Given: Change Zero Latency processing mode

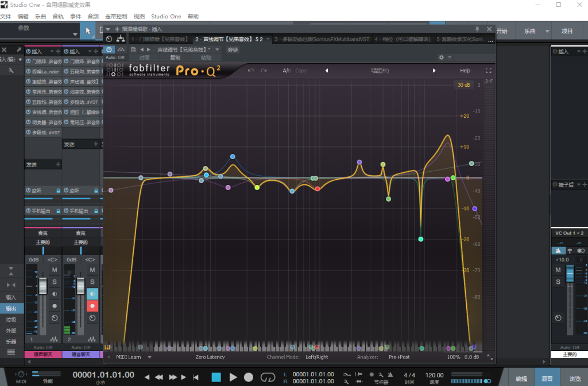Looking at the screenshot, I should point(210,357).
